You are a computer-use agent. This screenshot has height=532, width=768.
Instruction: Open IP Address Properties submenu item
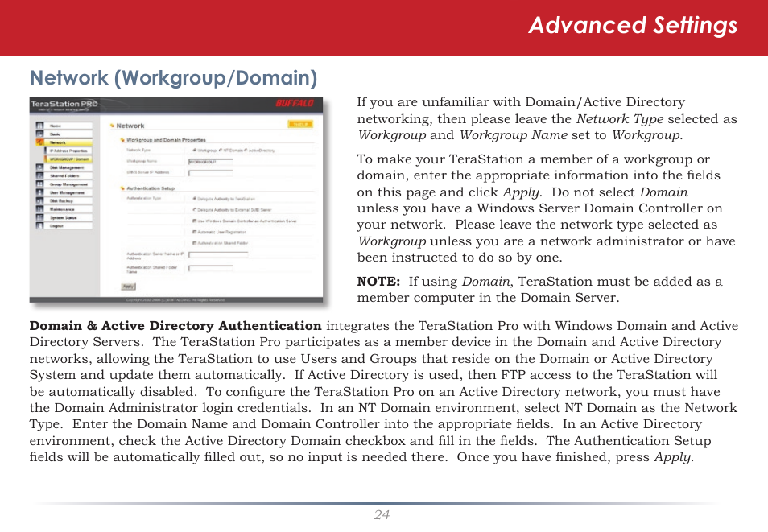tap(68, 151)
